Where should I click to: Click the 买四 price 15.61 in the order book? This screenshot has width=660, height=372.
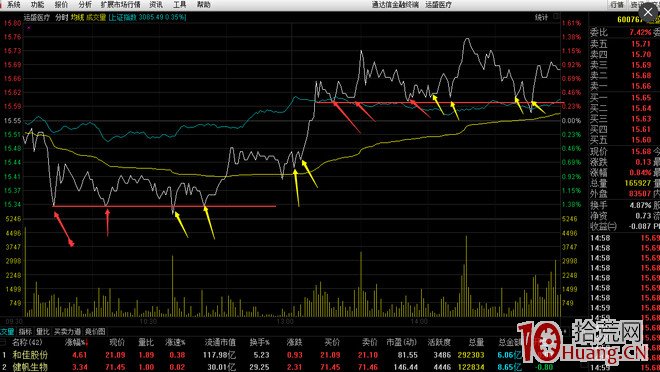click(x=641, y=129)
